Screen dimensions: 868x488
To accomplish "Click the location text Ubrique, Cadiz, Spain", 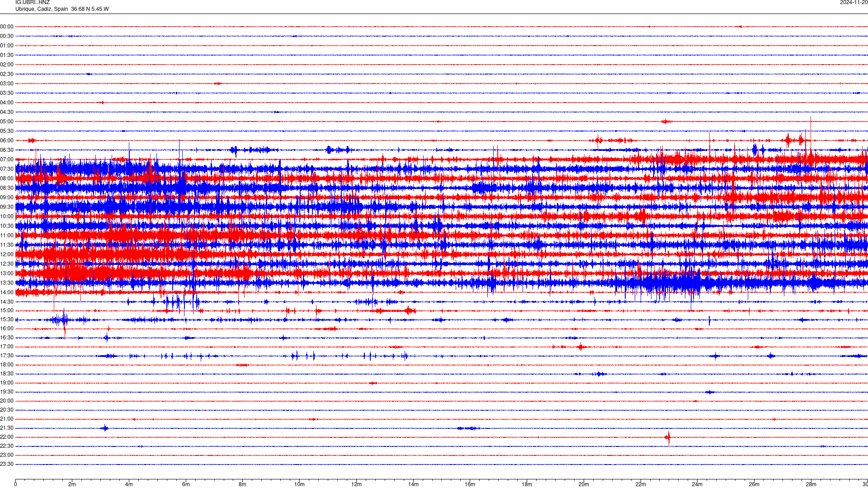I will click(x=42, y=9).
